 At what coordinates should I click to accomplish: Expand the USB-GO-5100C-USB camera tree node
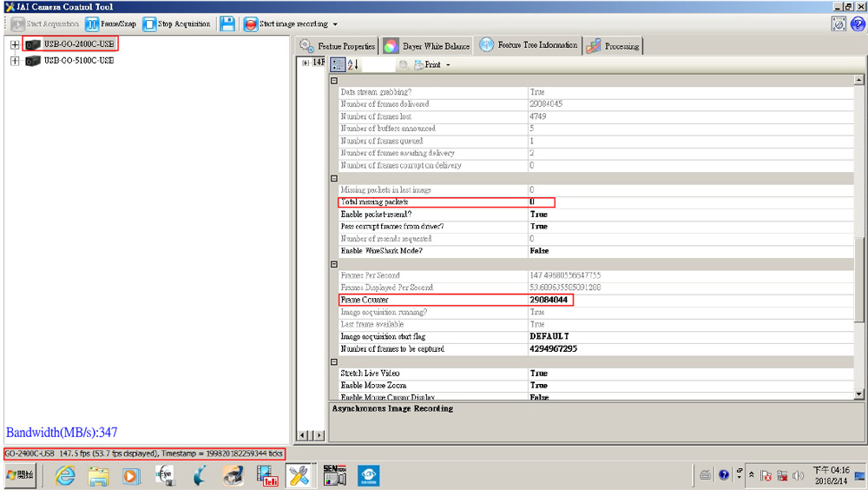(x=15, y=61)
